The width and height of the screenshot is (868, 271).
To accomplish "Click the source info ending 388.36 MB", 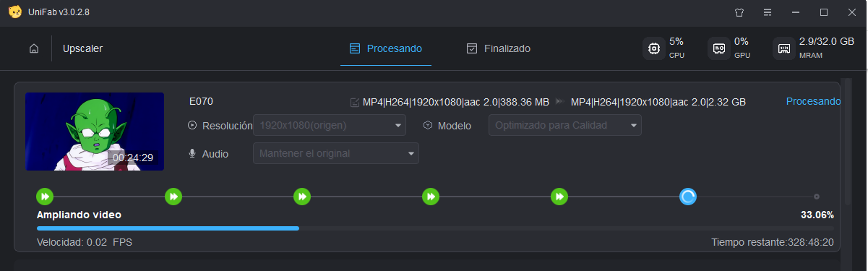I will pyautogui.click(x=456, y=102).
